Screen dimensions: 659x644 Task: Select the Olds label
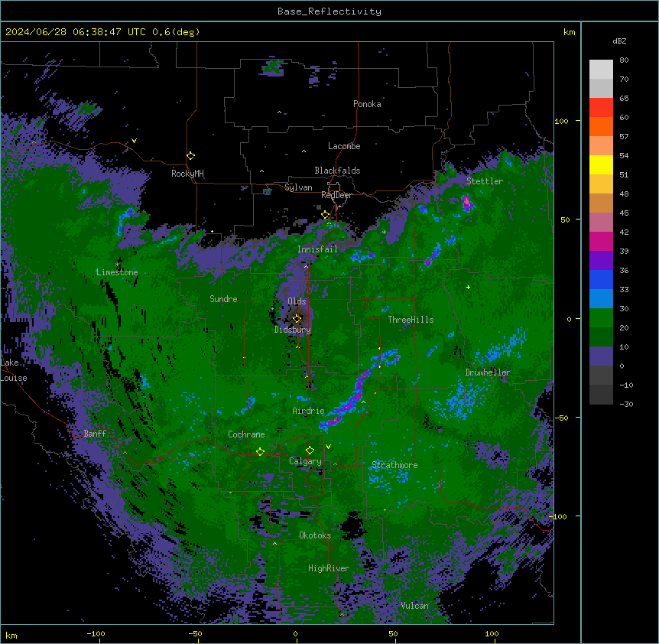pyautogui.click(x=297, y=301)
